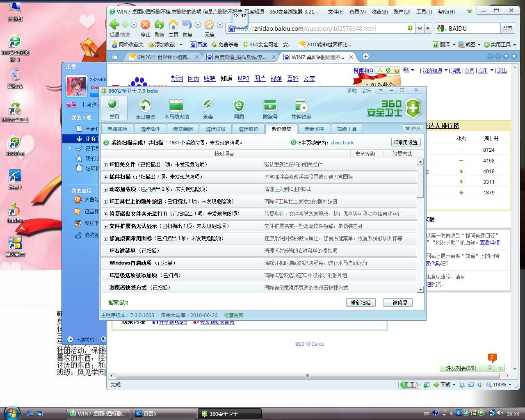525x420 pixels.
Task: Expand the 插件扫描 scan group
Action: (x=106, y=177)
